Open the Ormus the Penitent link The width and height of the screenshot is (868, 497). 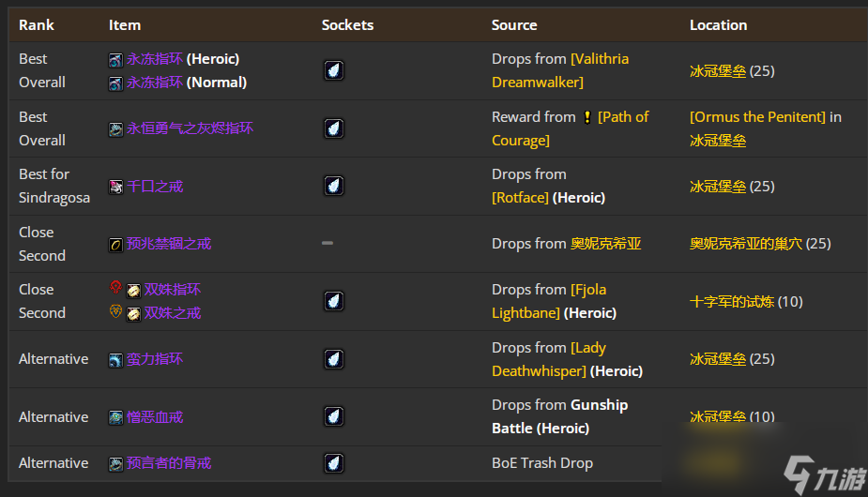[x=757, y=117]
